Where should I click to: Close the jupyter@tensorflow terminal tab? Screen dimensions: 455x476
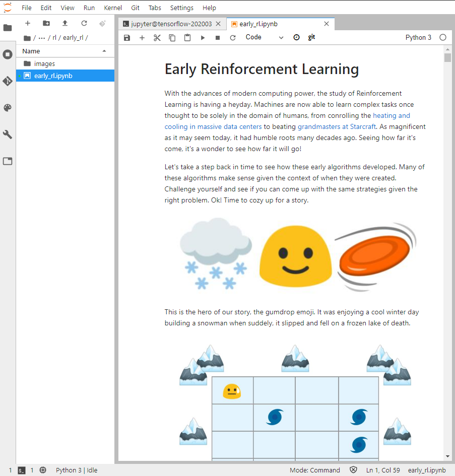pos(218,24)
